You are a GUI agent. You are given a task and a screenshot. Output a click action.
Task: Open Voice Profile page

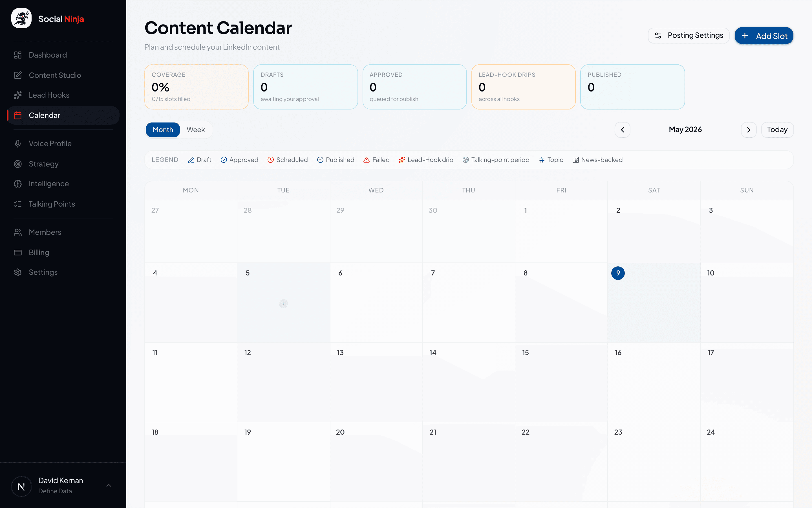click(63, 143)
